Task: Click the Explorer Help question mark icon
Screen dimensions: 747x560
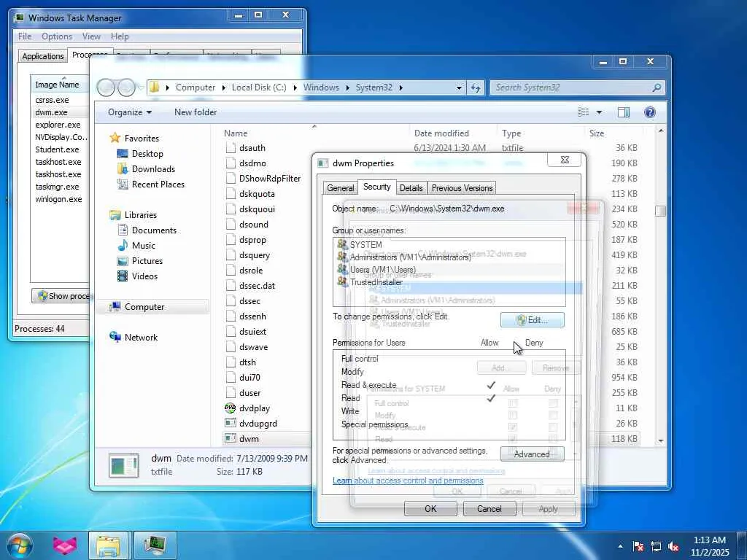Action: pyautogui.click(x=649, y=112)
